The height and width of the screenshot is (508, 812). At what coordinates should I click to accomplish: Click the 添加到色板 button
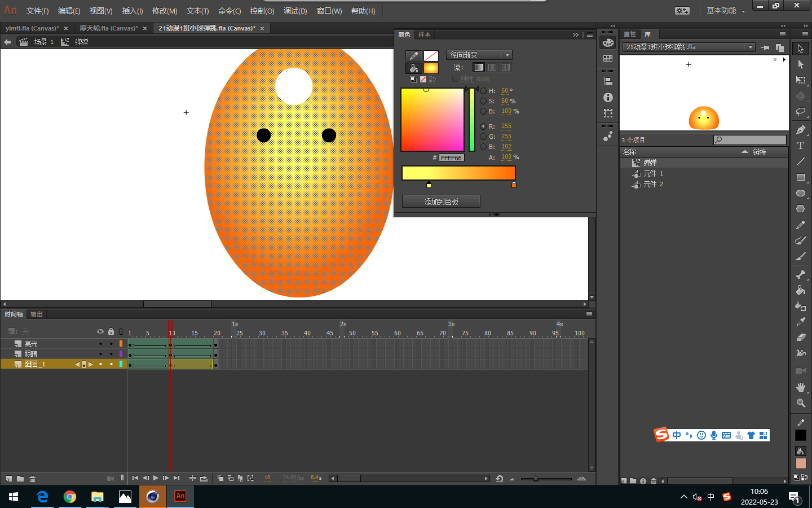(441, 202)
